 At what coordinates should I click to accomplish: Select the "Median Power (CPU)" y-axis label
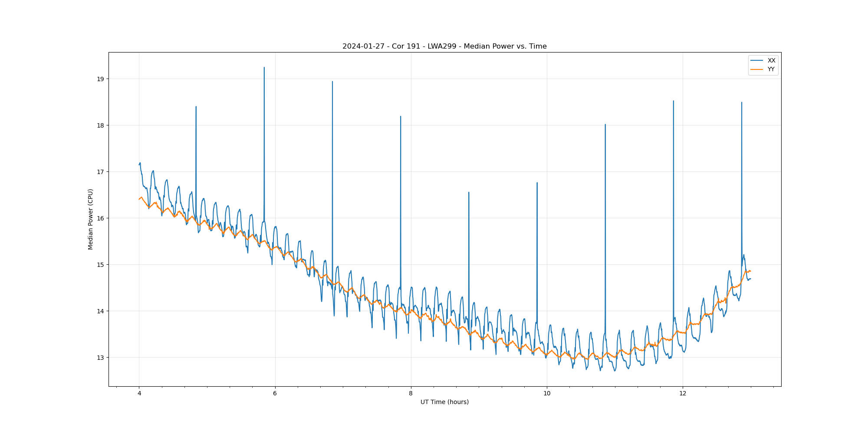click(x=91, y=219)
